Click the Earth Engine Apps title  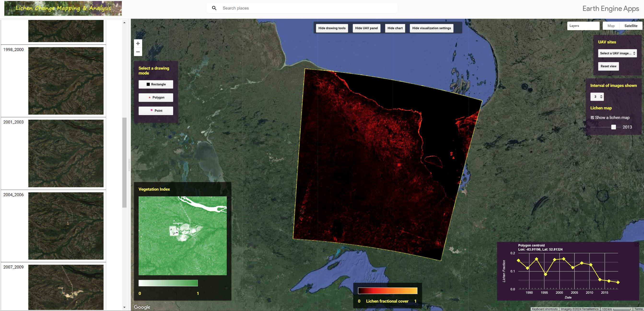pos(610,8)
